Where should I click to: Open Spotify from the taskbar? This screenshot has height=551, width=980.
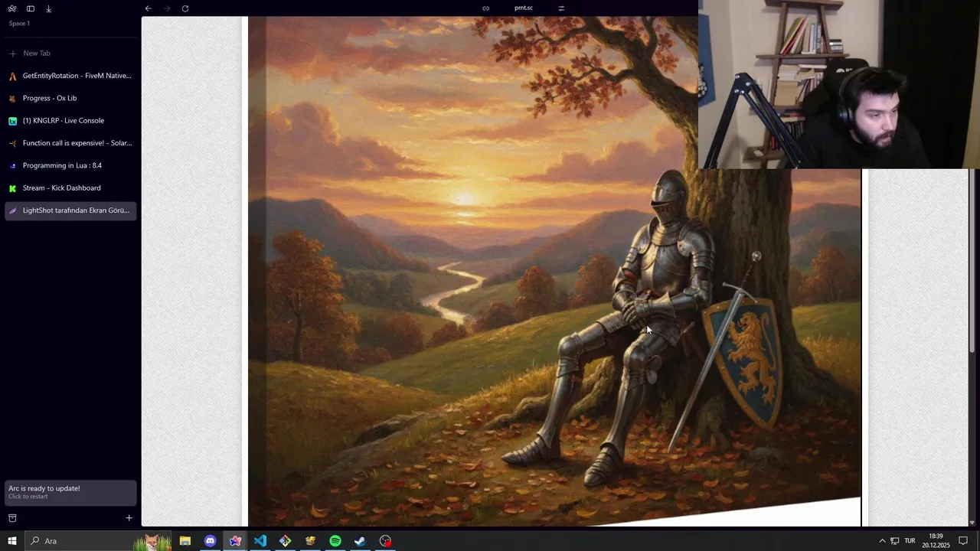pyautogui.click(x=335, y=541)
